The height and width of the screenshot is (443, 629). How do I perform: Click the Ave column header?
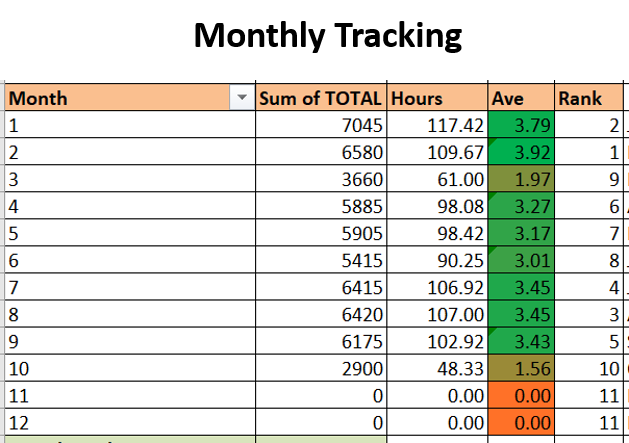[x=520, y=98]
